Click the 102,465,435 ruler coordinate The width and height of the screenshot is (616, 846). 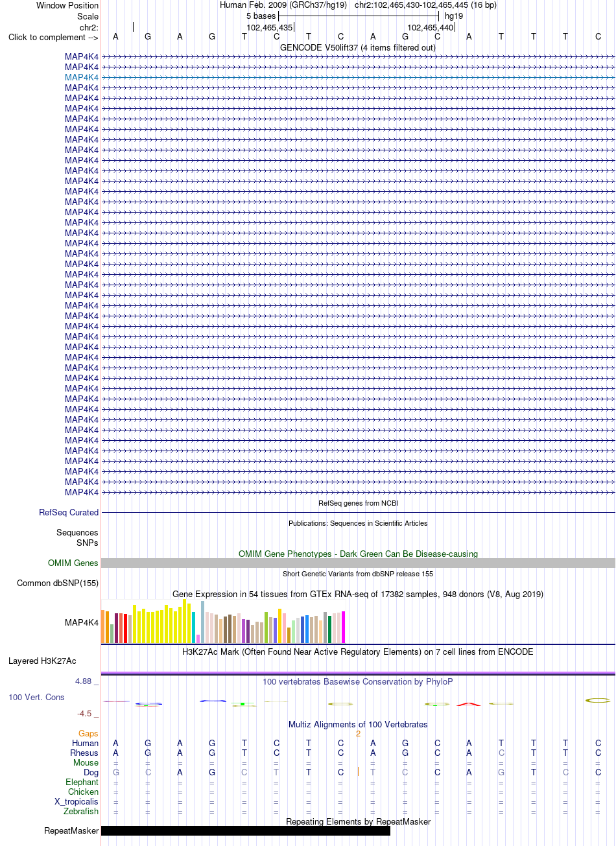[x=270, y=27]
